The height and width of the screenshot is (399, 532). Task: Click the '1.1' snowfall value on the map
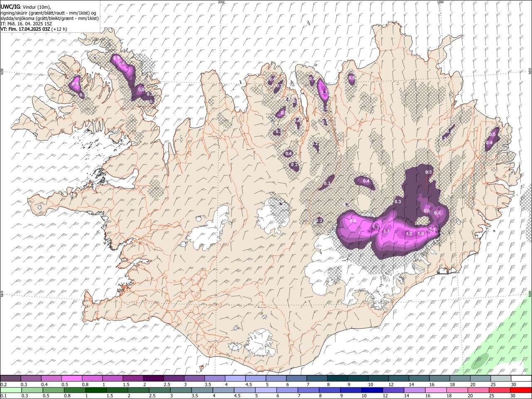point(386,232)
